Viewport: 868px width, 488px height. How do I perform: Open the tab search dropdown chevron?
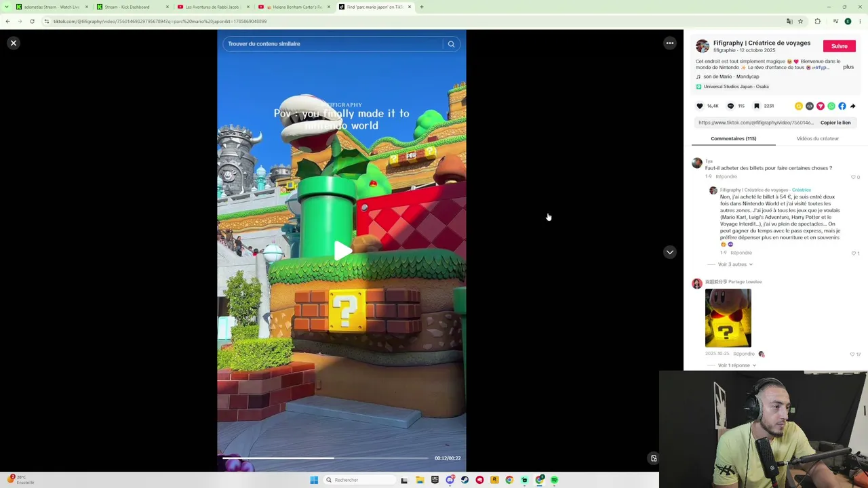(x=7, y=7)
